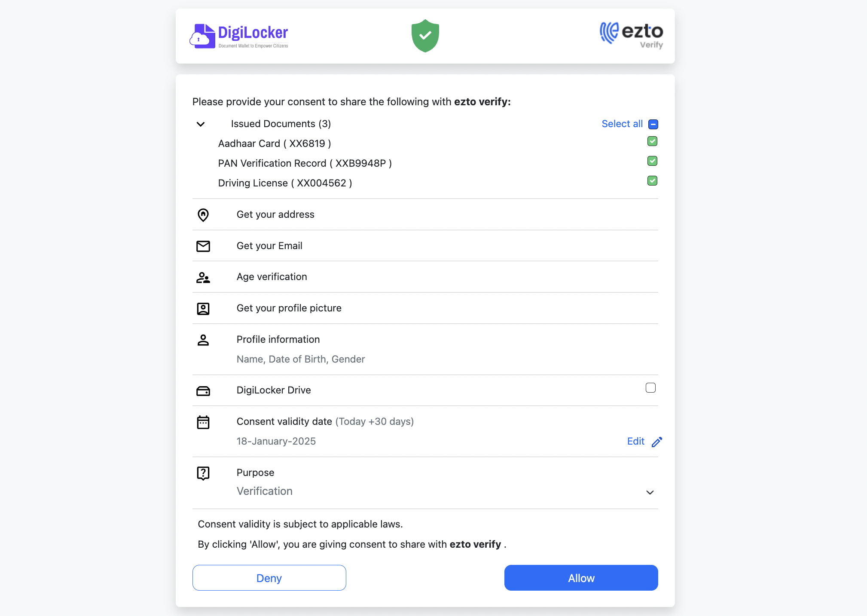Viewport: 867px width, 616px height.
Task: Click the DigiLocker Drive storage icon
Action: click(203, 390)
